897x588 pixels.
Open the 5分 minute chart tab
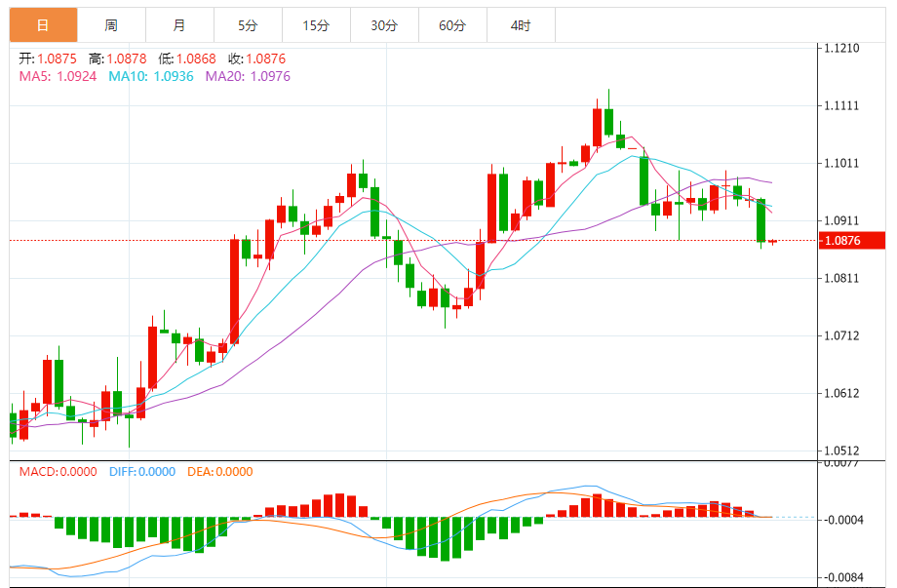[x=248, y=25]
